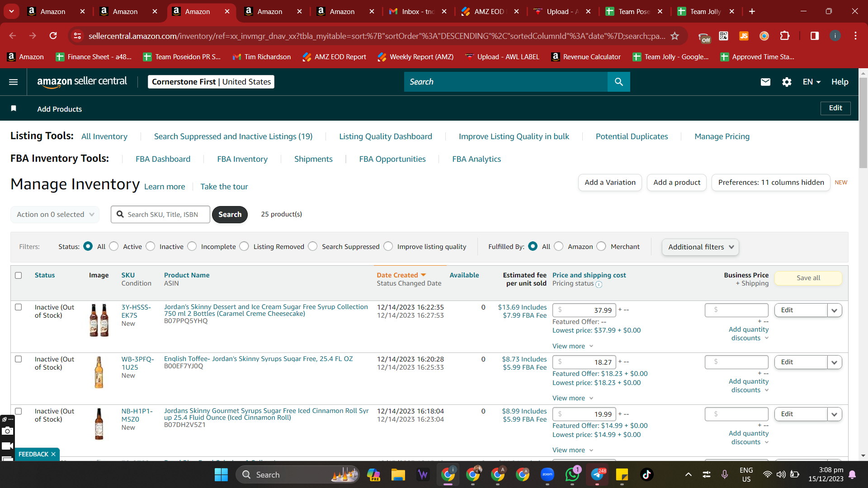The width and height of the screenshot is (868, 488).
Task: Open Sticky Notes from the taskbar
Action: (x=622, y=475)
